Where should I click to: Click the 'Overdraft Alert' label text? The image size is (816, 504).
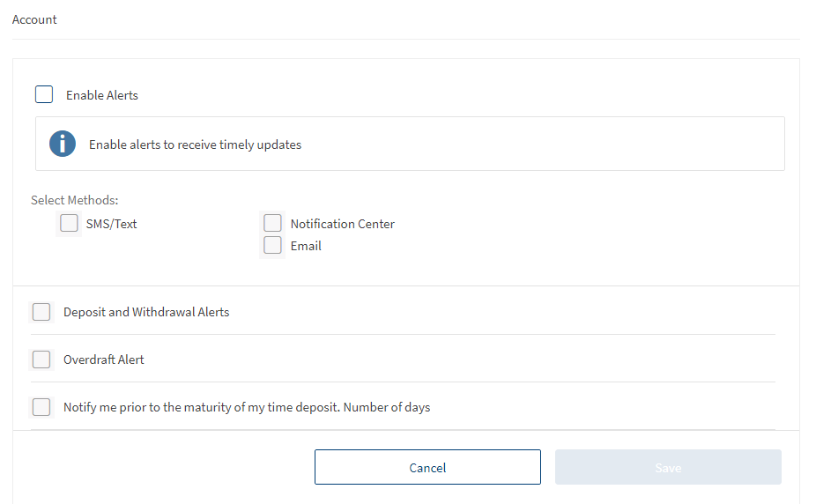(104, 359)
